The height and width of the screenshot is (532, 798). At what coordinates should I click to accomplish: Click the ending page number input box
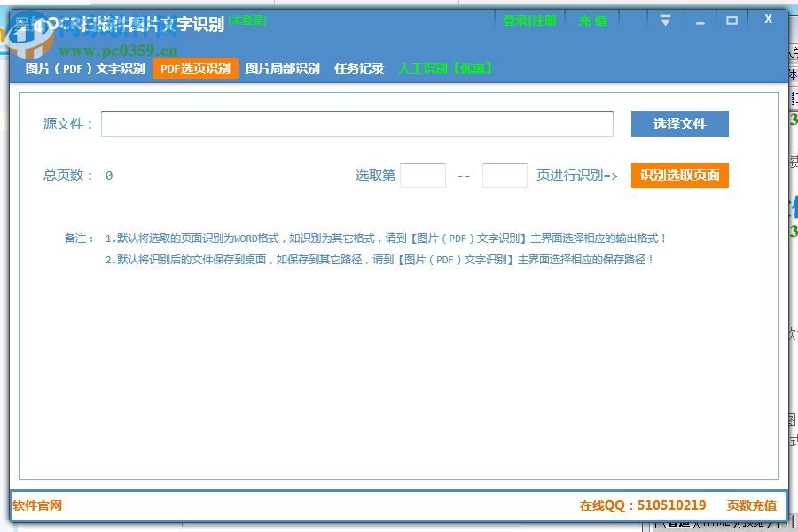[x=505, y=175]
